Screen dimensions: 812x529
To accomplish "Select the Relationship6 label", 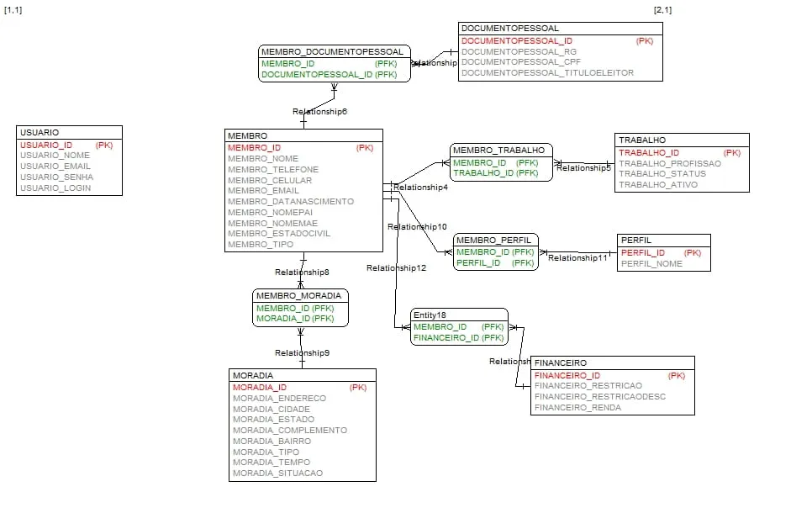I will point(319,112).
